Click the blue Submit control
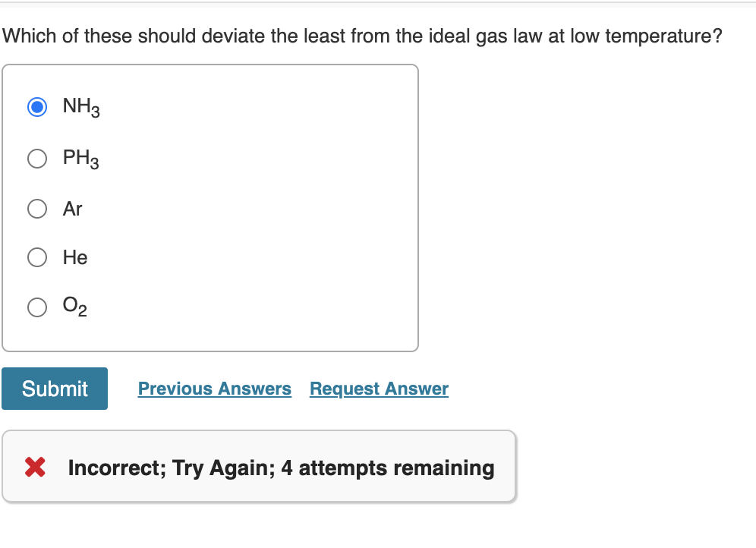This screenshot has width=756, height=548. (x=54, y=389)
